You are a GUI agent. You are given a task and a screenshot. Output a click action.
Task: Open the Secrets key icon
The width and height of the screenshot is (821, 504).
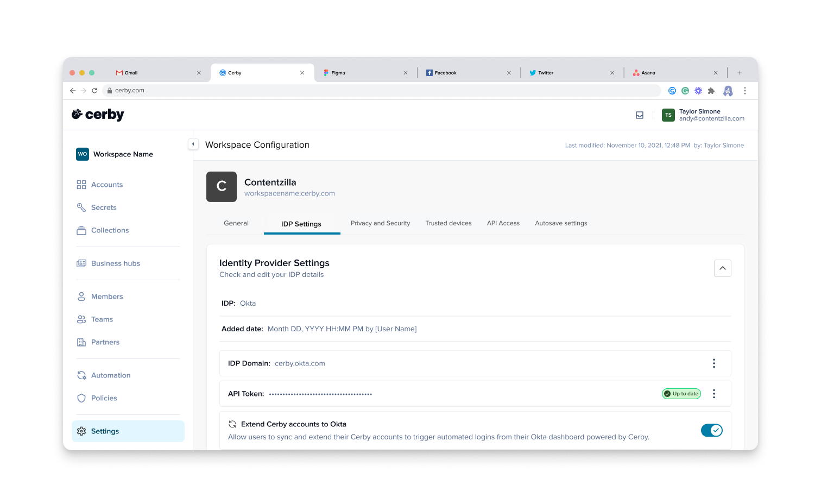coord(81,207)
